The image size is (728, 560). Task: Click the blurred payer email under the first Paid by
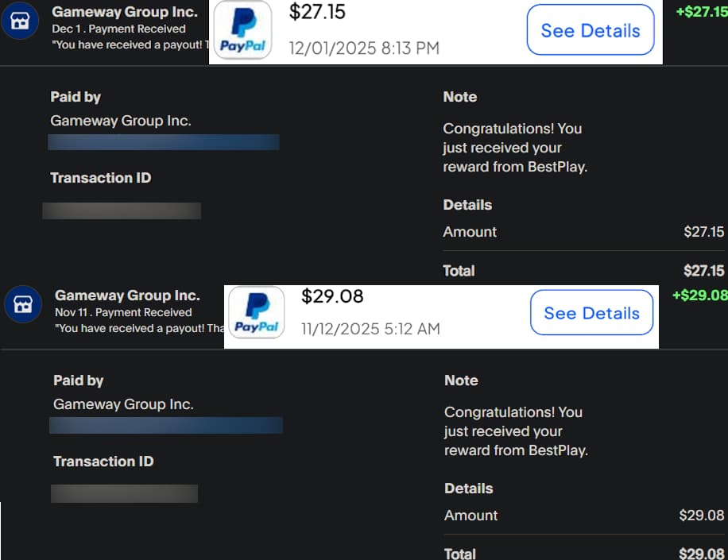tap(164, 142)
